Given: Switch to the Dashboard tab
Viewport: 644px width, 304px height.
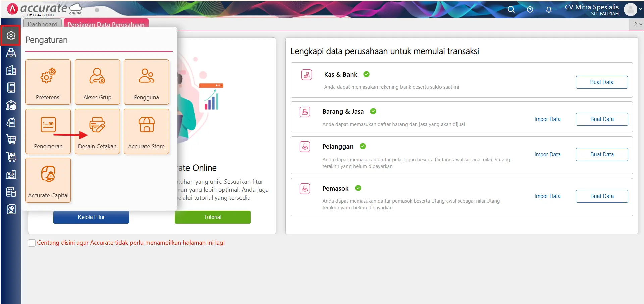Looking at the screenshot, I should pyautogui.click(x=43, y=24).
